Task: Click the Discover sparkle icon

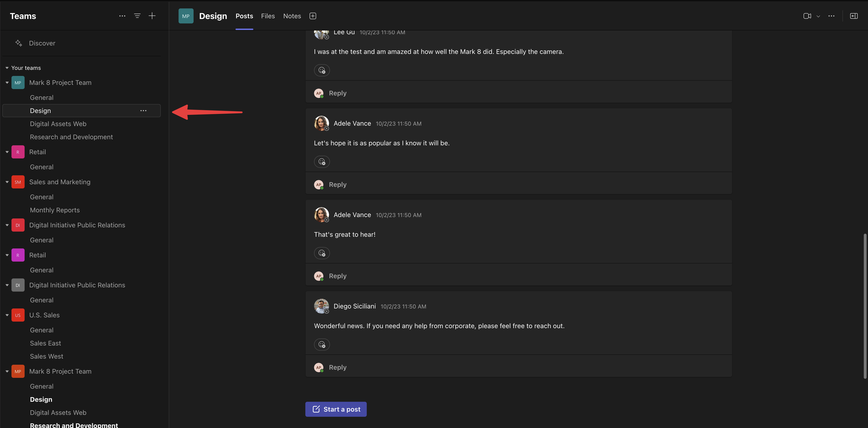Action: pos(19,43)
